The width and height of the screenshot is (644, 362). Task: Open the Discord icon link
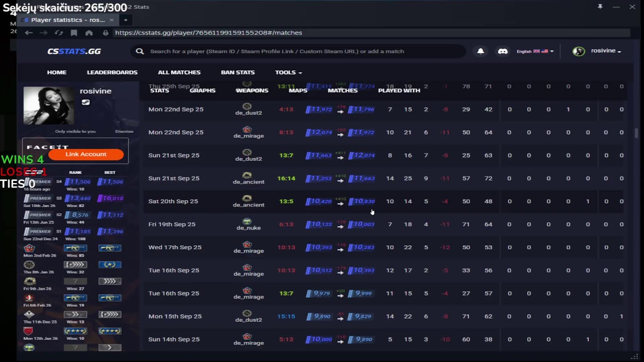point(502,51)
